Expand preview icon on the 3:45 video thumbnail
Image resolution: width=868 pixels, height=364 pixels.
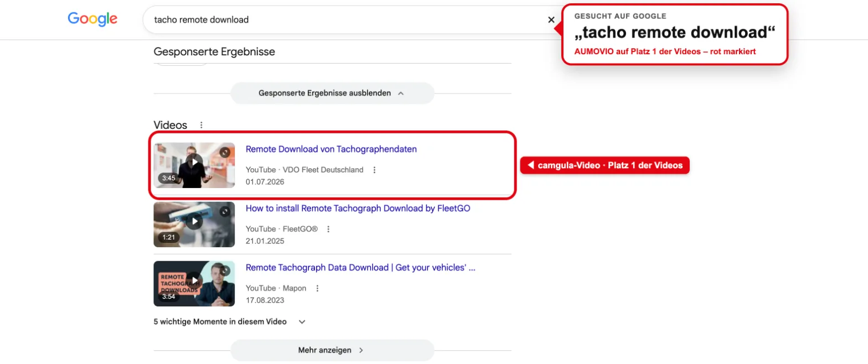tap(224, 152)
